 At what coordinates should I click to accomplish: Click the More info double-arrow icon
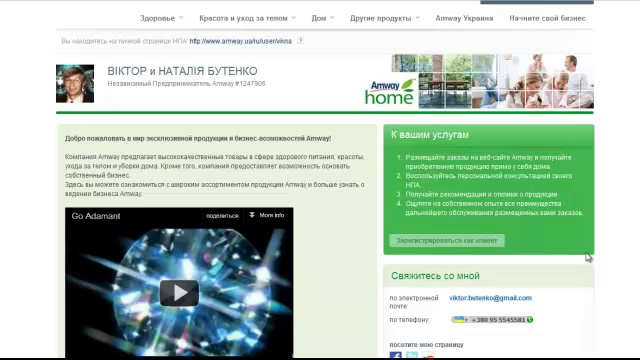252,215
